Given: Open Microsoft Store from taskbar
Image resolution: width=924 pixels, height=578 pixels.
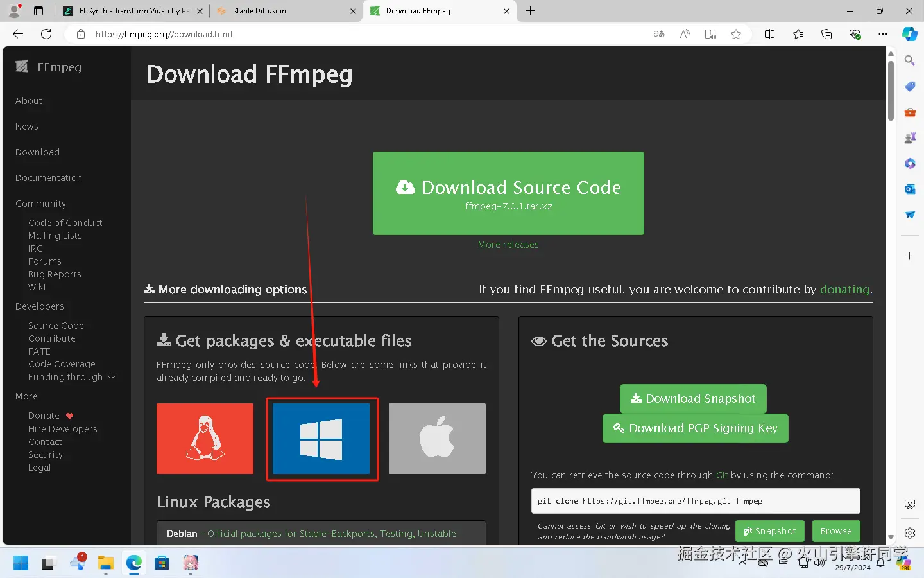Looking at the screenshot, I should click(x=162, y=563).
